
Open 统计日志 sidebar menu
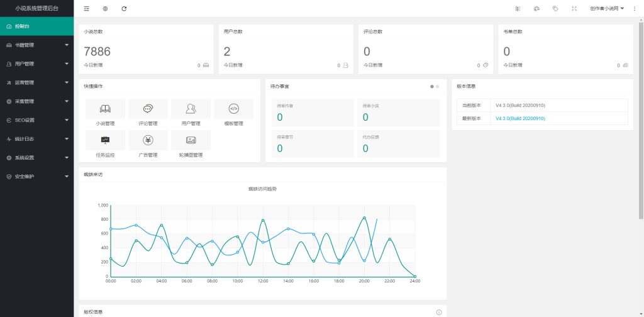(37, 139)
